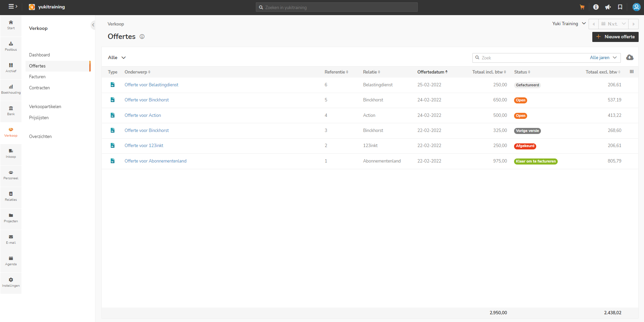
Task: Expand the Yuki Training administration dropdown
Action: tap(569, 24)
